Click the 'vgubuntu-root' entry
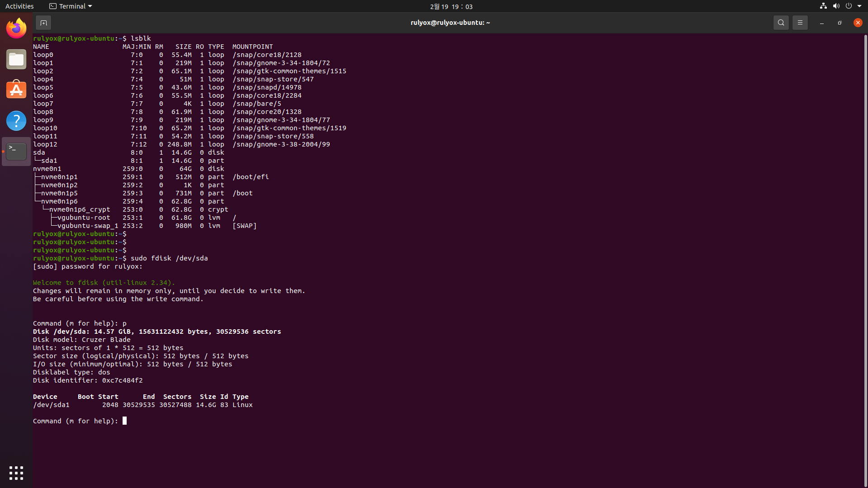The width and height of the screenshot is (868, 488). [84, 218]
